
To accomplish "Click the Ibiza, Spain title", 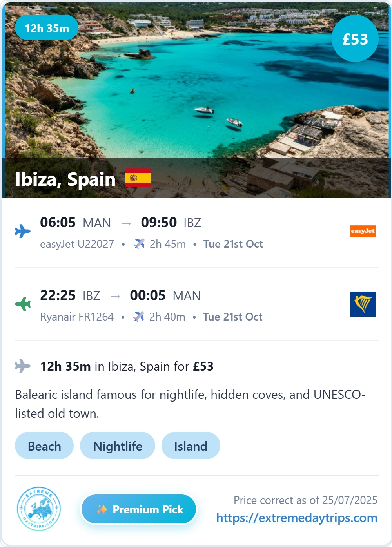I will click(x=65, y=179).
